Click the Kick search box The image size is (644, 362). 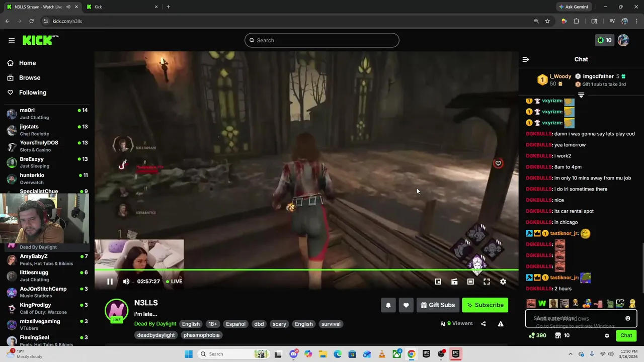tap(322, 40)
